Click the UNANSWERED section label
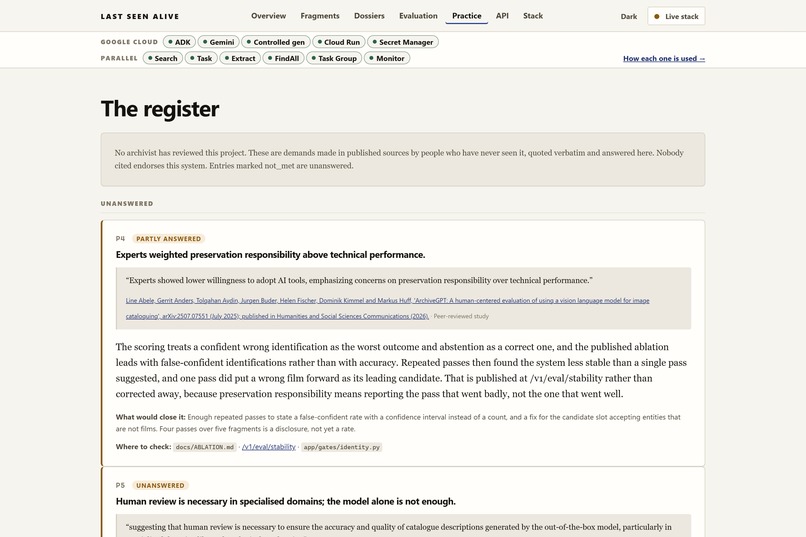806x537 pixels. coord(127,203)
